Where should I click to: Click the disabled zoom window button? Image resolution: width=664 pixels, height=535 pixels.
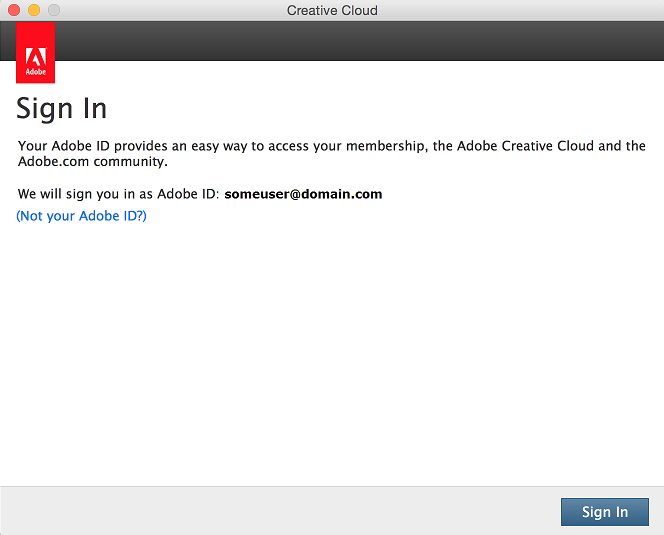(54, 10)
